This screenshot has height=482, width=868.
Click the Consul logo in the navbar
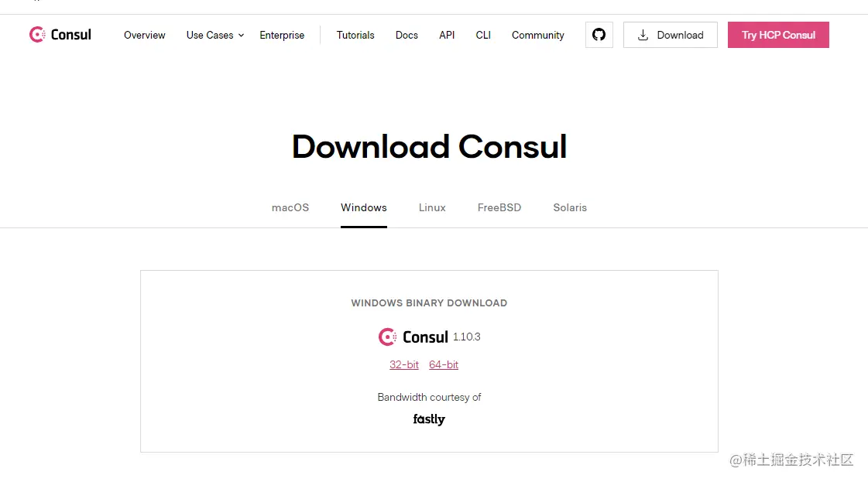tap(60, 35)
